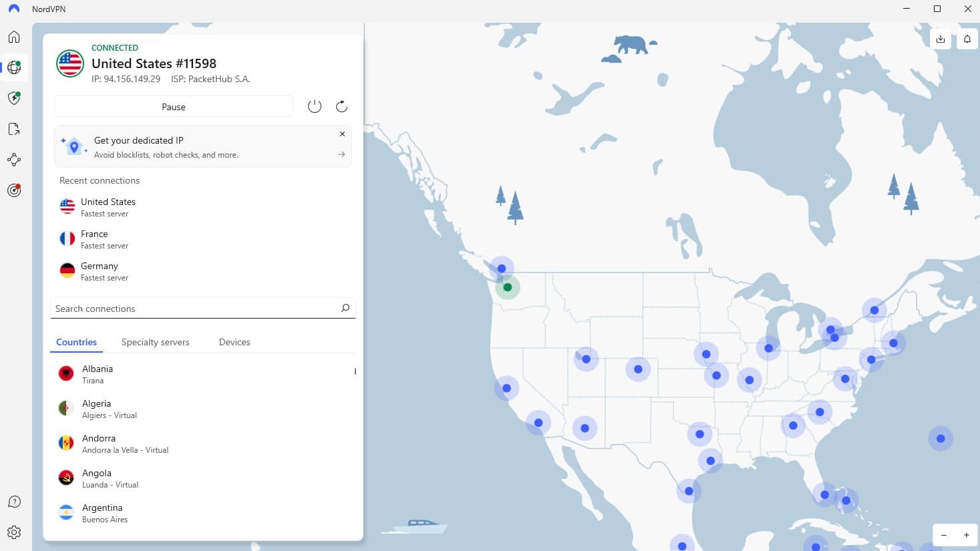
Task: Open the Dark Web Monitor target icon
Action: tap(14, 190)
